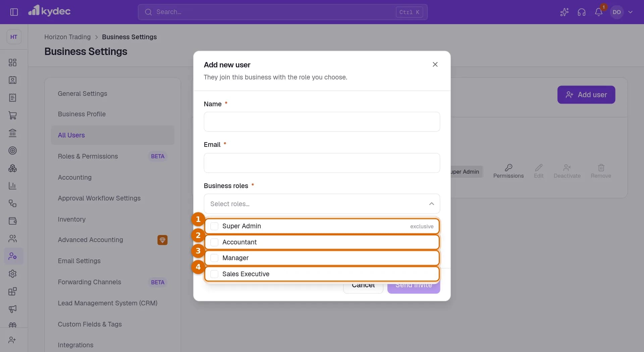This screenshot has width=644, height=352.
Task: Open Inventory settings section
Action: [113, 219]
